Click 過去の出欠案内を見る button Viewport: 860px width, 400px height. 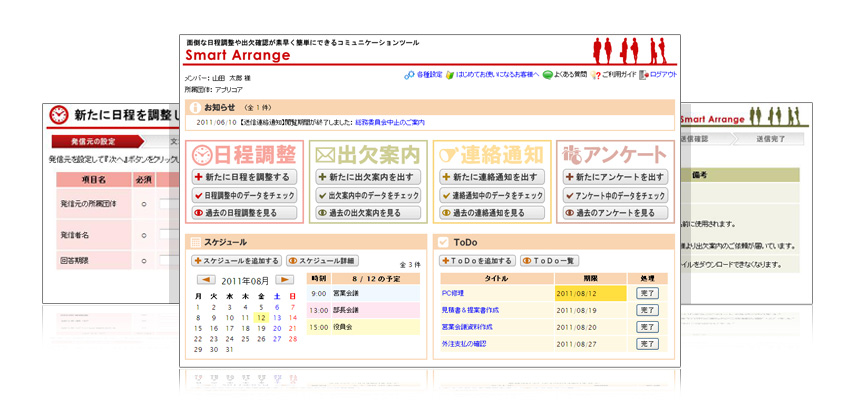(368, 213)
